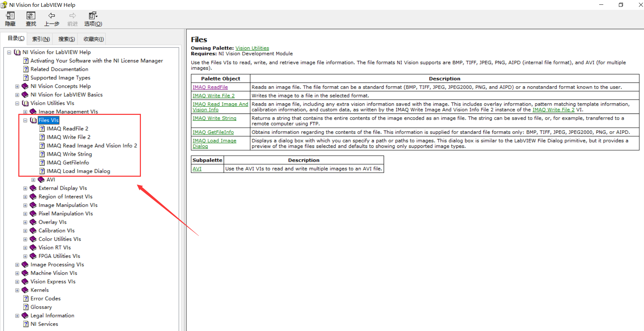644x331 pixels.
Task: Expand the NI Vision Concepts Help node
Action: (17, 86)
